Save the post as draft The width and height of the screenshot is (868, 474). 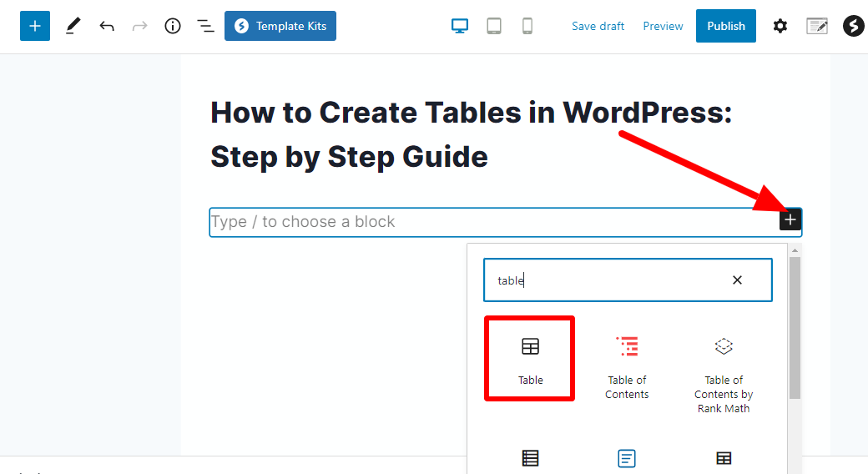point(598,26)
